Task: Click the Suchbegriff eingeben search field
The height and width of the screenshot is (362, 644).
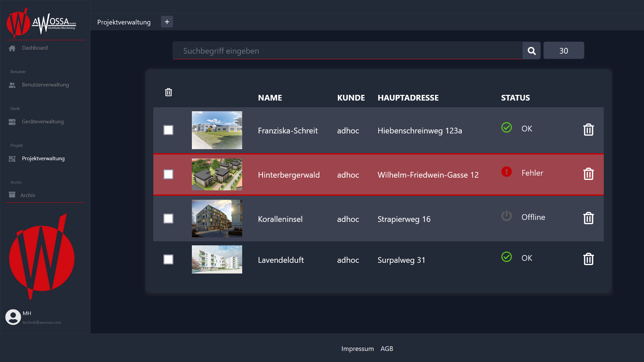Action: point(347,51)
